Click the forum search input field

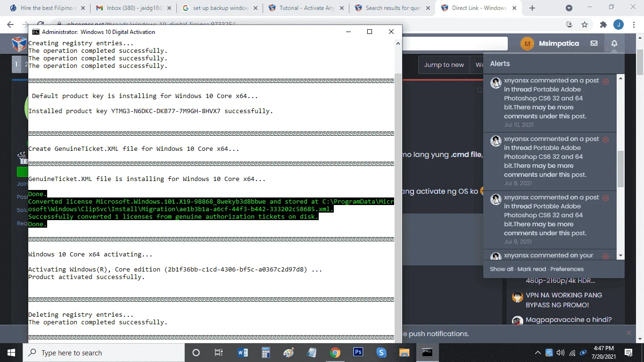(x=454, y=44)
